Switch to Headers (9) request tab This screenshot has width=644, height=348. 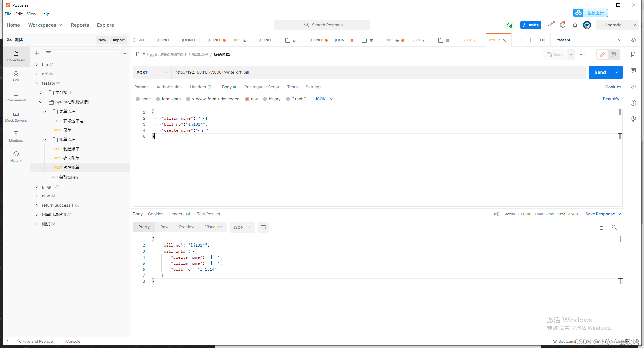(x=201, y=87)
